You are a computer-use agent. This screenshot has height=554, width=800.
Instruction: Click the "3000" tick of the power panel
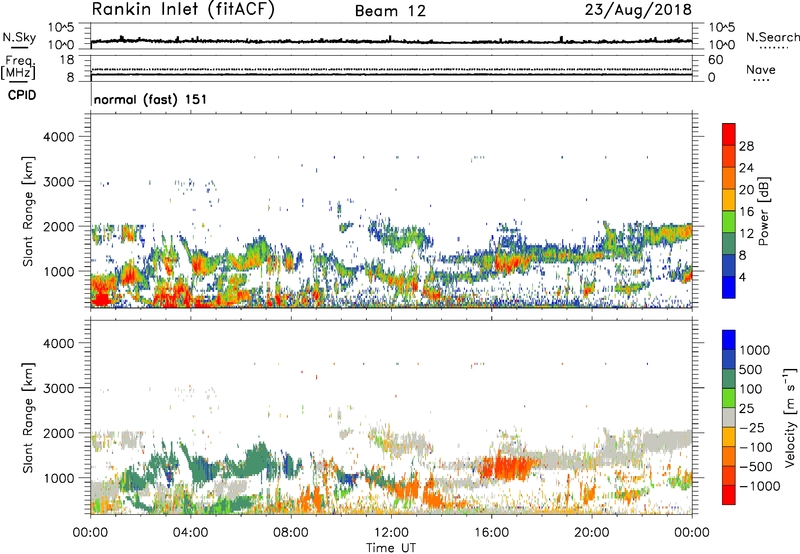(59, 182)
